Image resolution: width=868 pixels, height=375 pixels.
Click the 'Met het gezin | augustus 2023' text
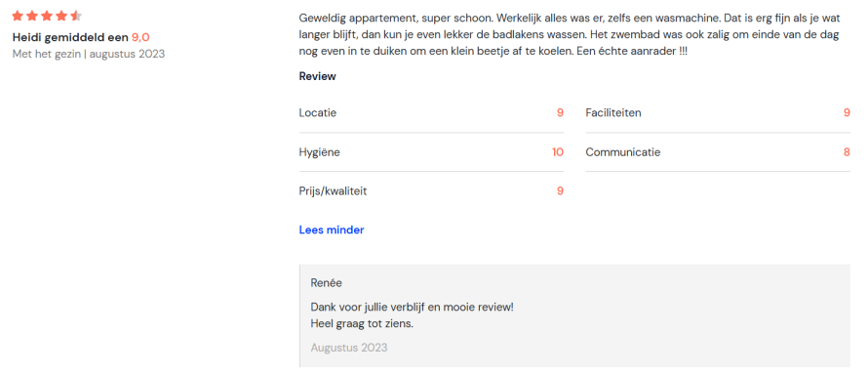point(89,55)
